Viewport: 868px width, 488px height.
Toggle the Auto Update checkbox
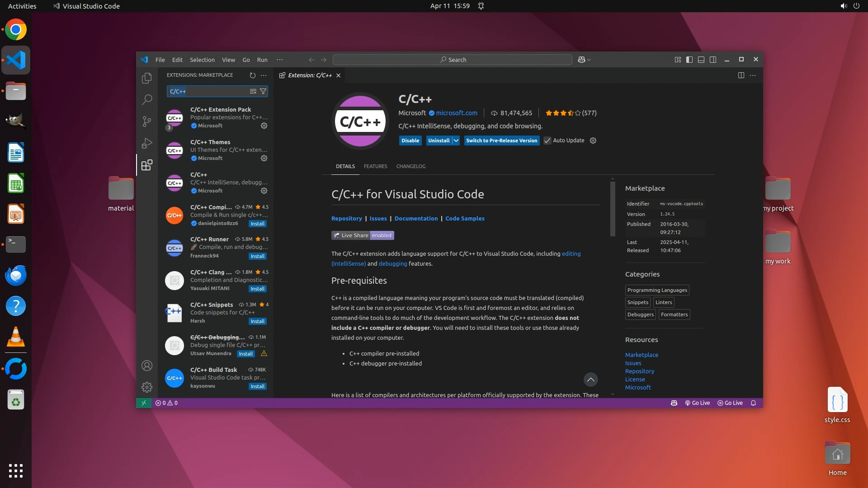pyautogui.click(x=547, y=141)
